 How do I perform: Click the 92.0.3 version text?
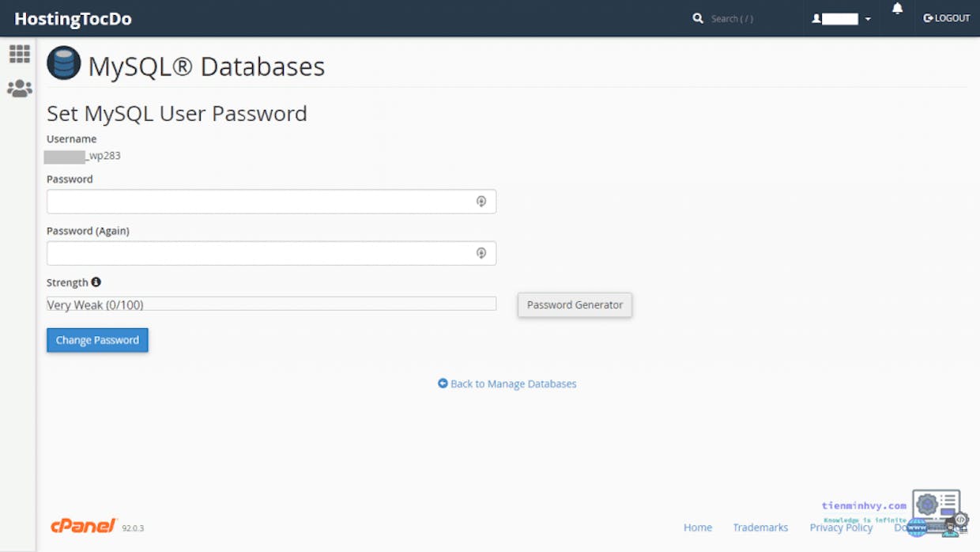(133, 528)
